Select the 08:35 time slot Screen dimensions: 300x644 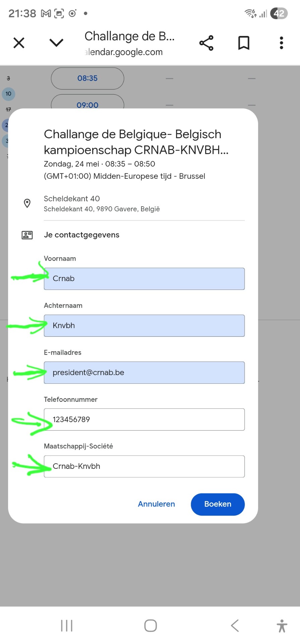(x=87, y=78)
